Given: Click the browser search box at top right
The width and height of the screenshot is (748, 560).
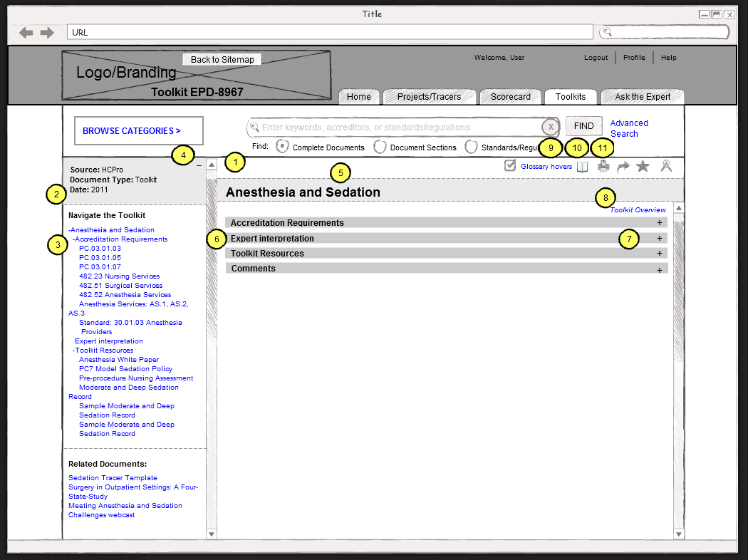Looking at the screenshot, I should (x=664, y=32).
